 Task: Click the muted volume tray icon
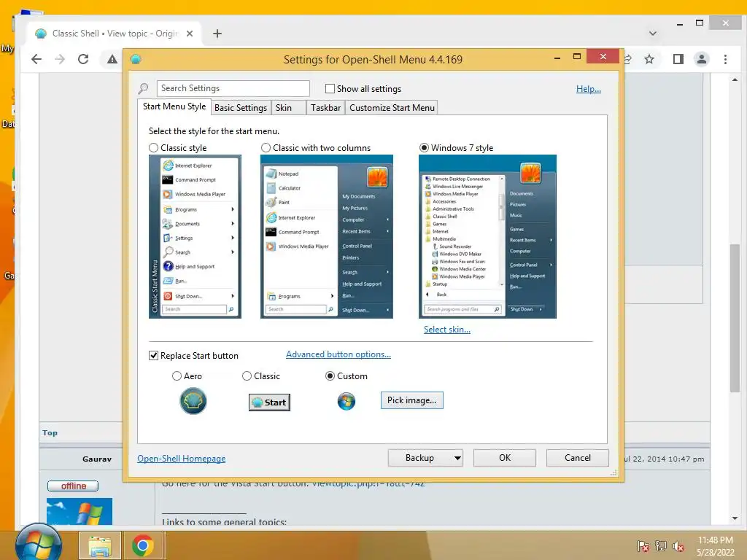(678, 546)
